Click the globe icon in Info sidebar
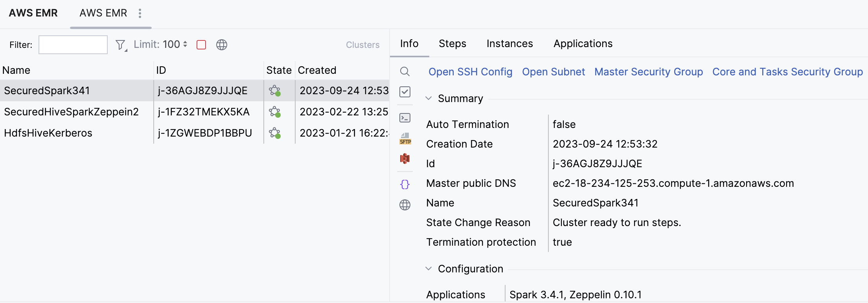Viewport: 868px width, 303px height. pos(405,205)
